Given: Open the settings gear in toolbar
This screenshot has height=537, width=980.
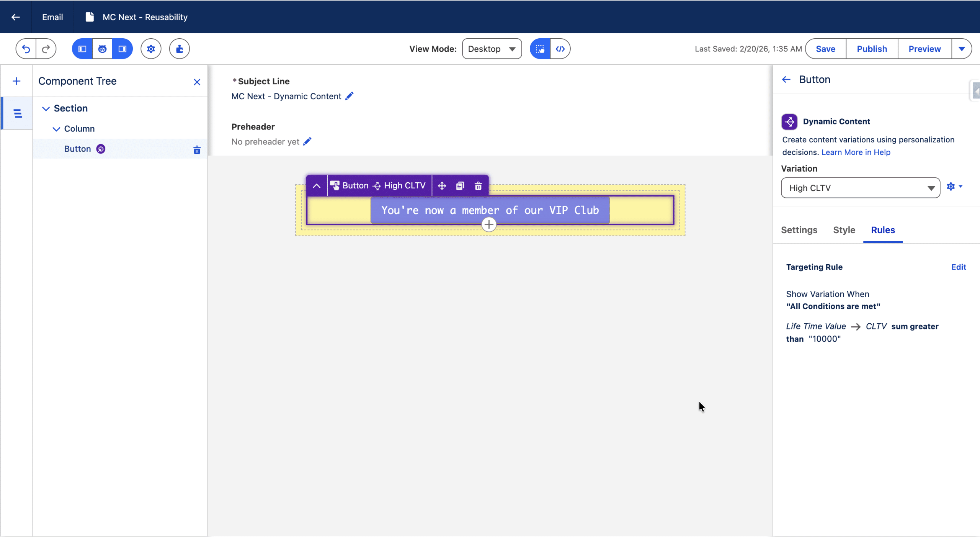Looking at the screenshot, I should pos(151,49).
